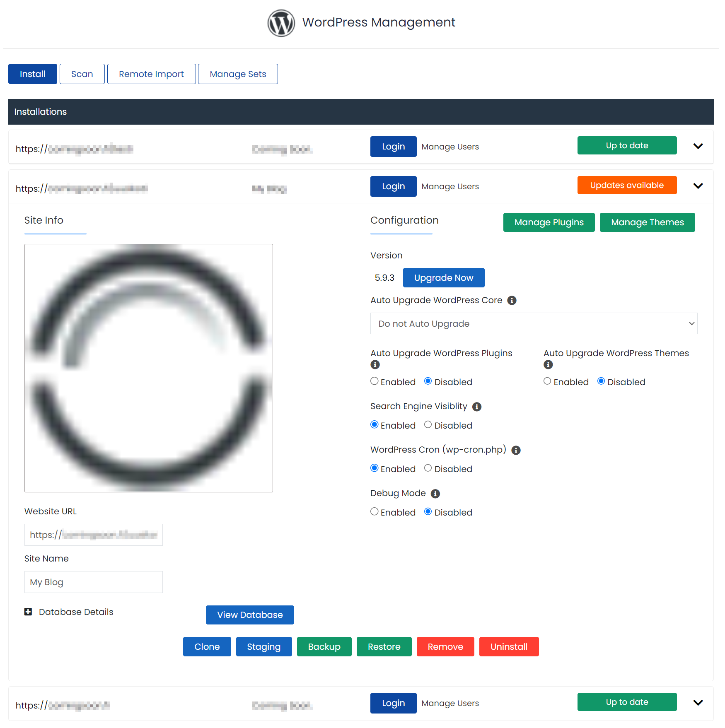Click info icon beside WordPress Cron

coord(516,450)
